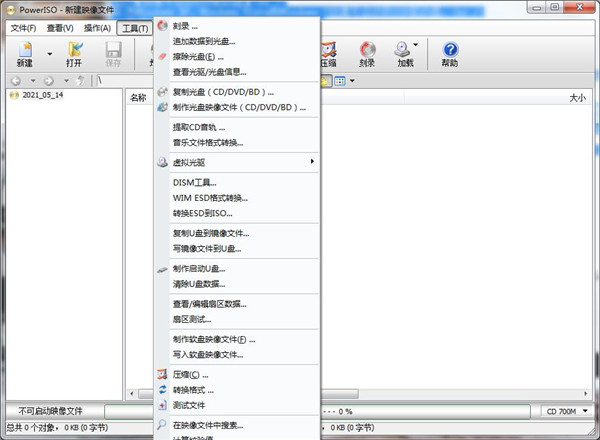Choose 清除U盘数据 menu entry
The width and height of the screenshot is (600, 440).
pyautogui.click(x=237, y=284)
